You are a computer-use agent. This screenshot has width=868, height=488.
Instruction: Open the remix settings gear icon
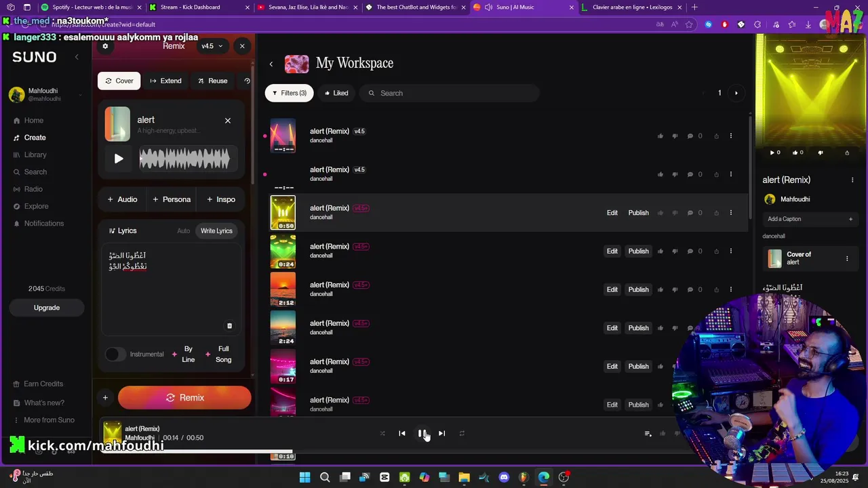(x=105, y=46)
